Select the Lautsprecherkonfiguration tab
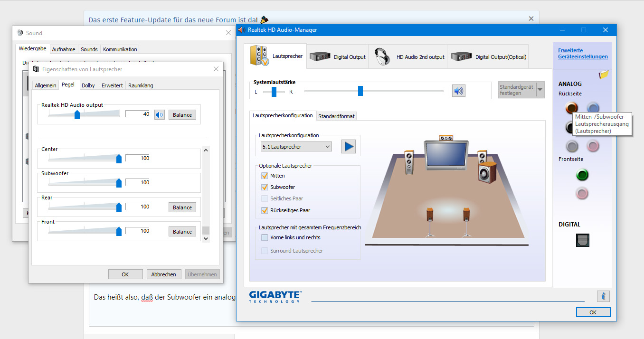 pyautogui.click(x=283, y=115)
